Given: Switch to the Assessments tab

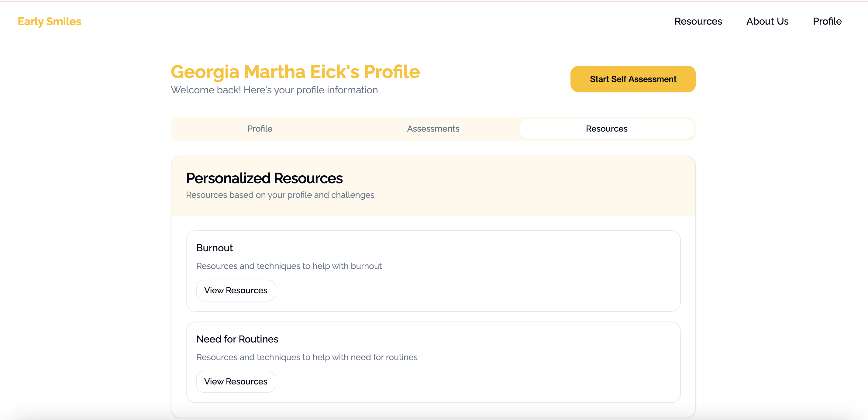Looking at the screenshot, I should (433, 129).
